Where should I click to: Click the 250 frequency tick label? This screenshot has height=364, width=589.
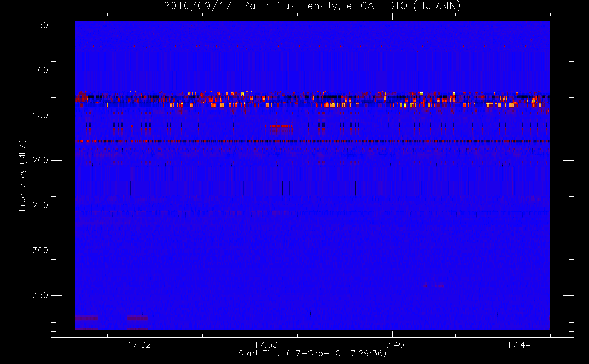pos(40,205)
